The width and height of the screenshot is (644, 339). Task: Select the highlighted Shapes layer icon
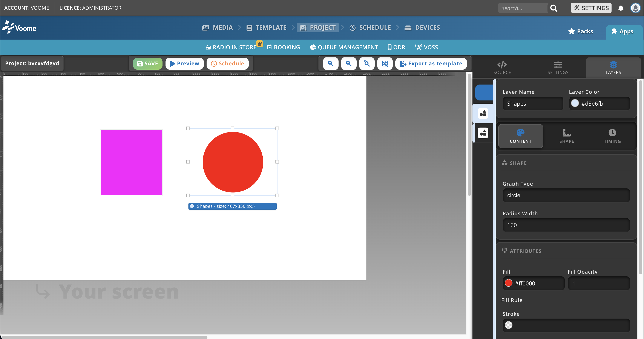483,113
